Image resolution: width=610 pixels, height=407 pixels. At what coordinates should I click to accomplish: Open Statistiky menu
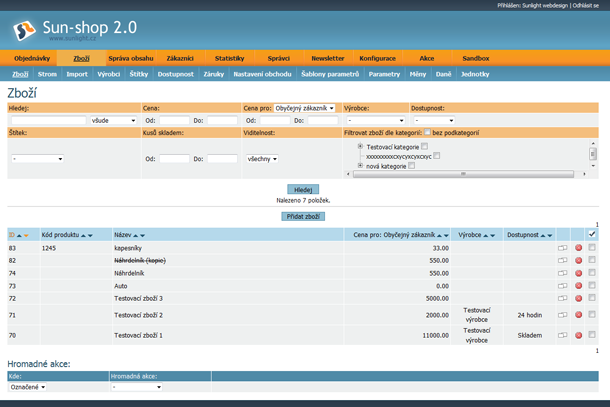click(x=230, y=58)
